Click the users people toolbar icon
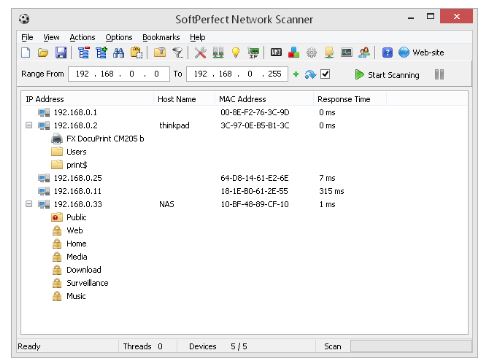This screenshot has width=485, height=363. 364,53
